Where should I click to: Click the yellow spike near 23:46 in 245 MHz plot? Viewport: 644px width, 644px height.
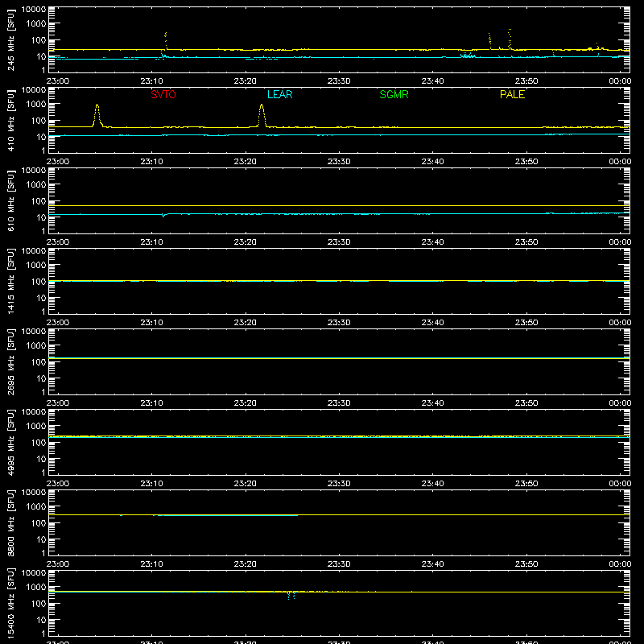(x=489, y=41)
